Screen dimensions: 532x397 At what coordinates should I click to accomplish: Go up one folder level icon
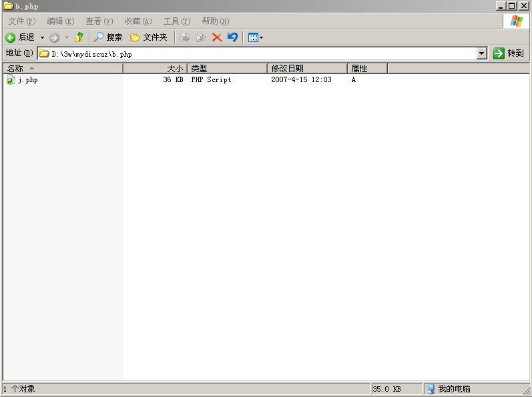coord(79,37)
